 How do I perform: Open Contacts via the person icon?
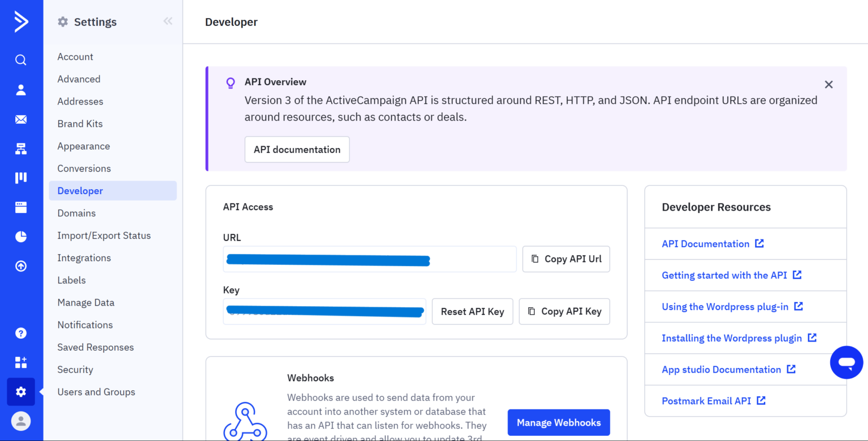coord(21,89)
